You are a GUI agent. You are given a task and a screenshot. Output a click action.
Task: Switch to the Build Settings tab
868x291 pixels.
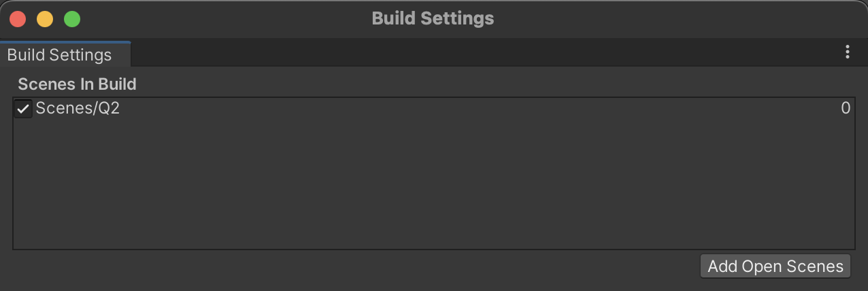(x=60, y=54)
